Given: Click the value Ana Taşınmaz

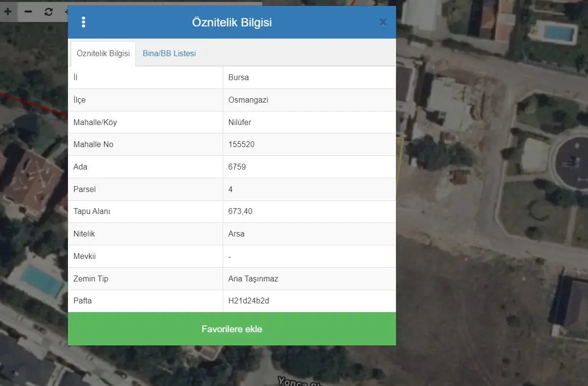Looking at the screenshot, I should click(x=253, y=279).
